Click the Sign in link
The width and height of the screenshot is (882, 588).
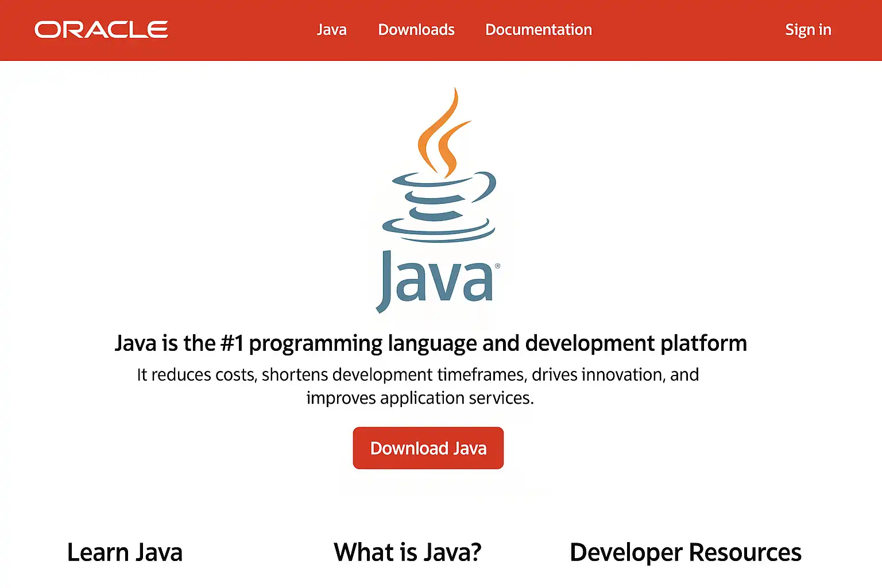click(x=808, y=30)
